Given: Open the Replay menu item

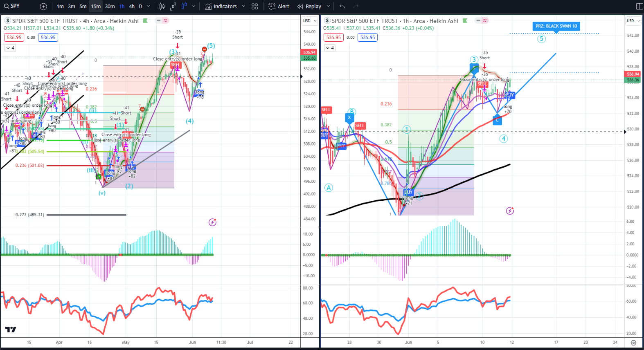Looking at the screenshot, I should [x=309, y=7].
